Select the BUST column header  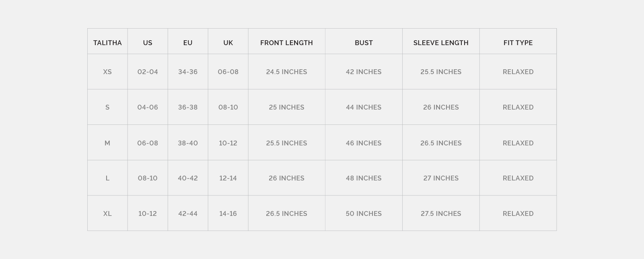364,43
